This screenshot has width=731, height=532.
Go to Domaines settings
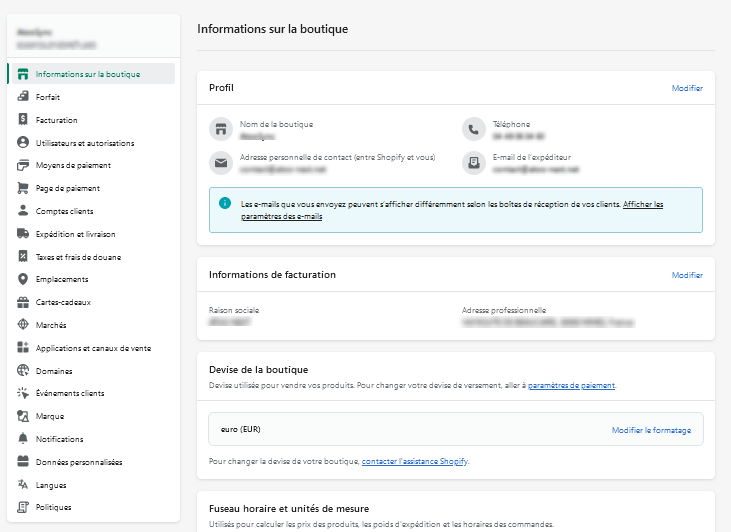click(91, 371)
